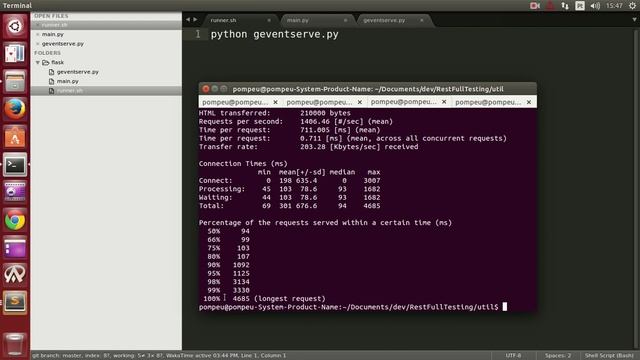Close the main.py editor tab

click(x=345, y=20)
